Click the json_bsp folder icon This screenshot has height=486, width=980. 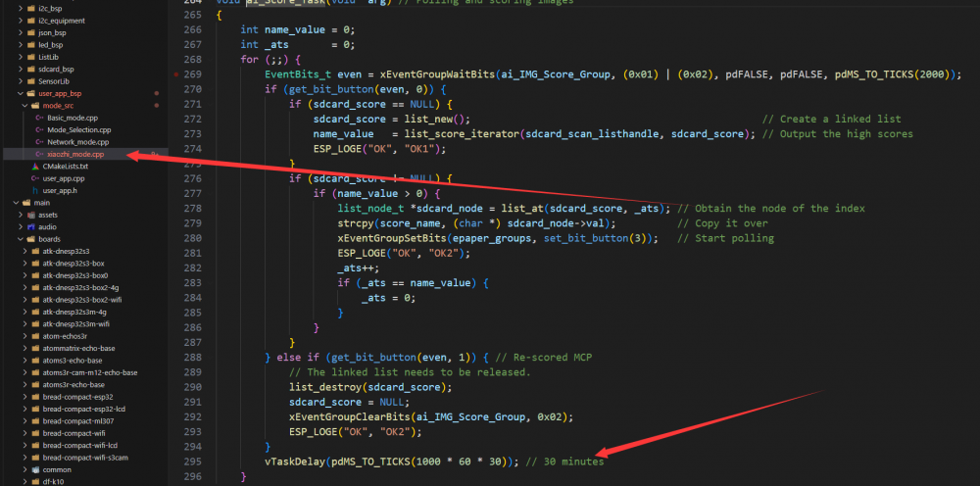(x=30, y=32)
